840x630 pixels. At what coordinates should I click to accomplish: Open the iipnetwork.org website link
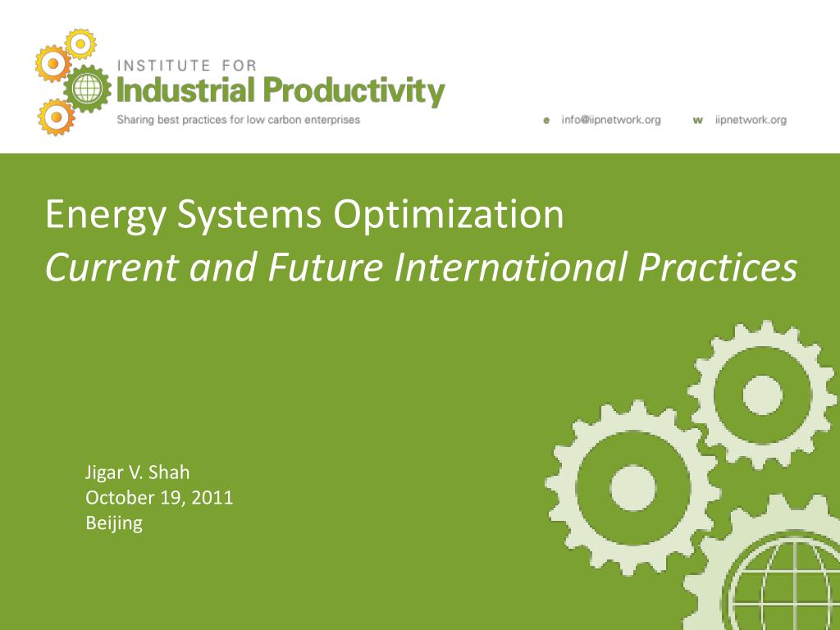pos(751,120)
